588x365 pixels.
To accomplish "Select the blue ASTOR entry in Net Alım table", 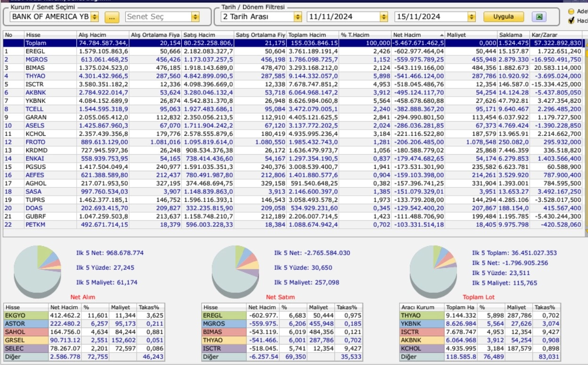I will [84, 324].
